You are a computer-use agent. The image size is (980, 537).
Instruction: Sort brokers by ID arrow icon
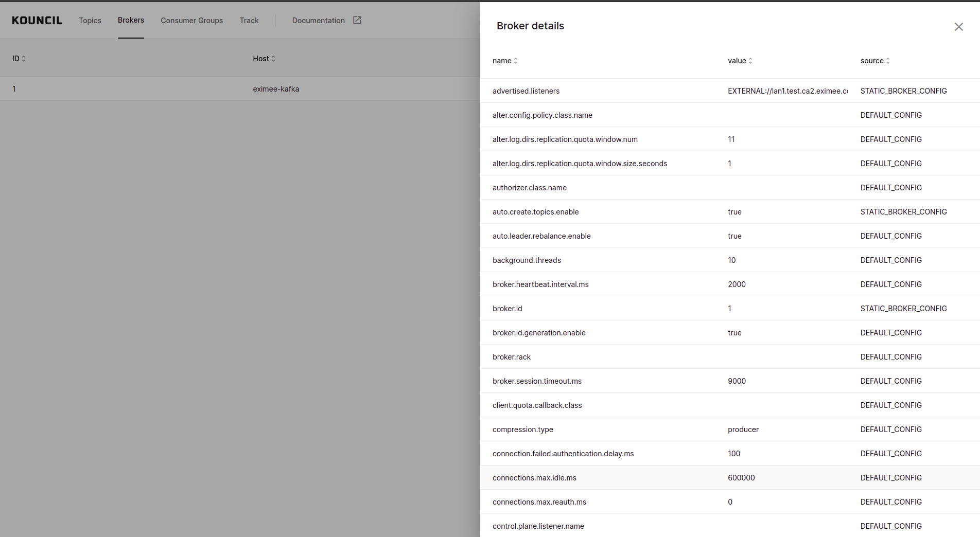click(24, 59)
